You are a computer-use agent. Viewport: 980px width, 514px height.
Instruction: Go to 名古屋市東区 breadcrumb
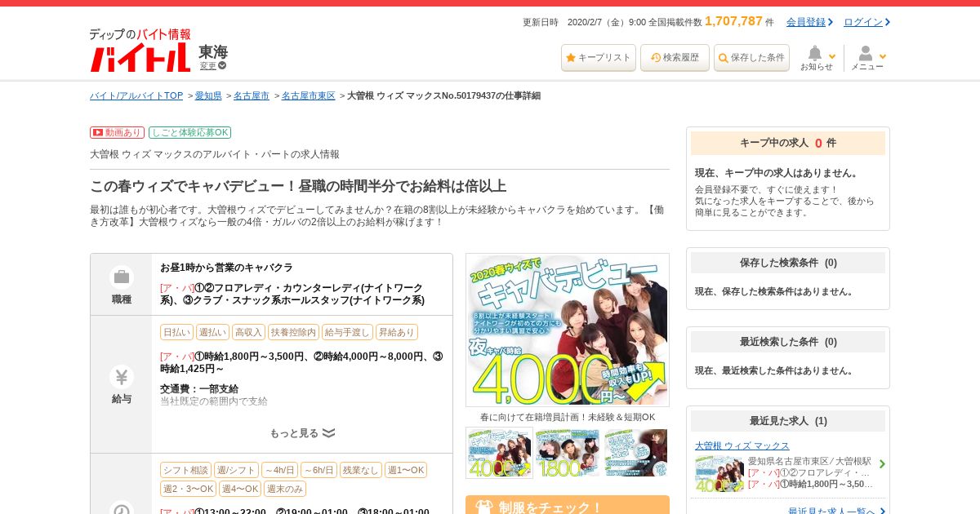(309, 95)
